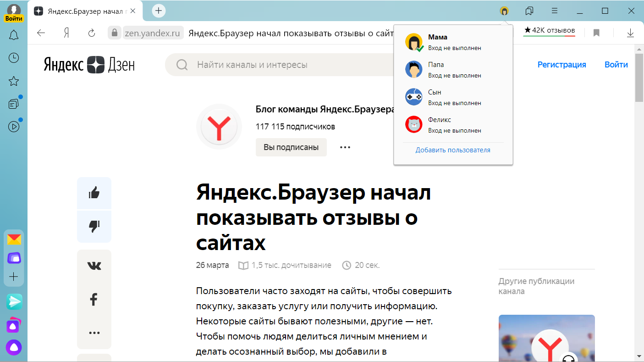This screenshot has height=362, width=644.
Task: Share article to Facebook
Action: (94, 300)
